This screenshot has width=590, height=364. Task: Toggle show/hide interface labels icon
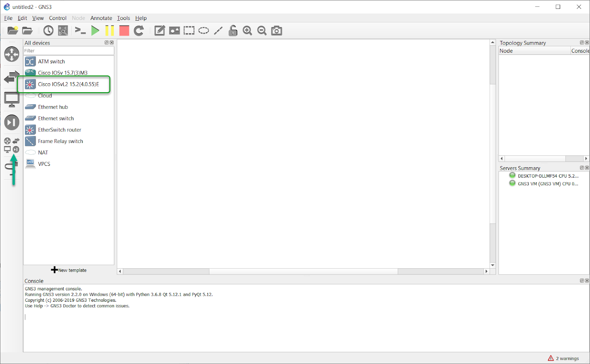pos(63,31)
